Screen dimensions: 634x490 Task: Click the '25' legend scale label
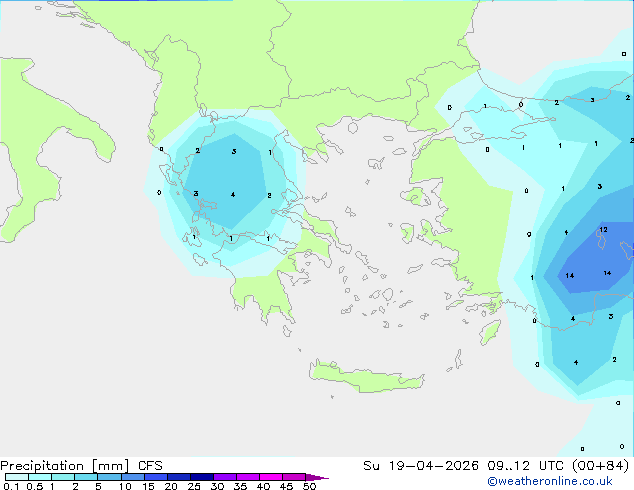tap(194, 486)
